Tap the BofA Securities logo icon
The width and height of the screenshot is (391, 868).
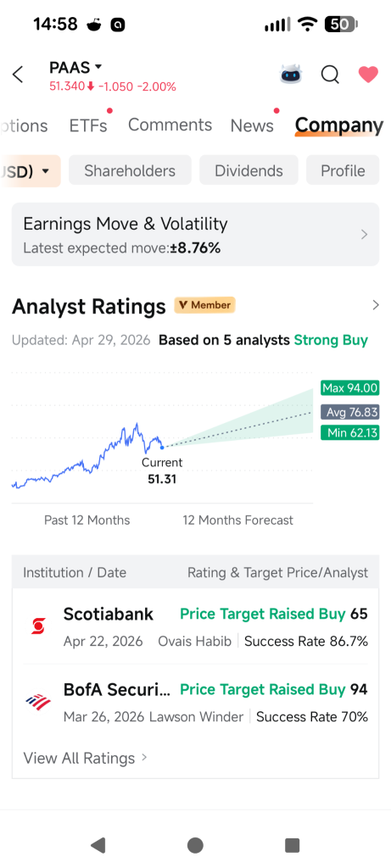pos(38,702)
